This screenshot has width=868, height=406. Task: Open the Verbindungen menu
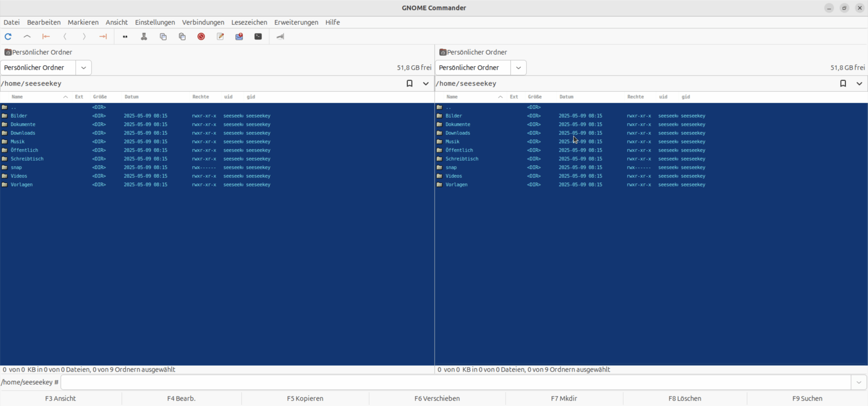click(203, 22)
